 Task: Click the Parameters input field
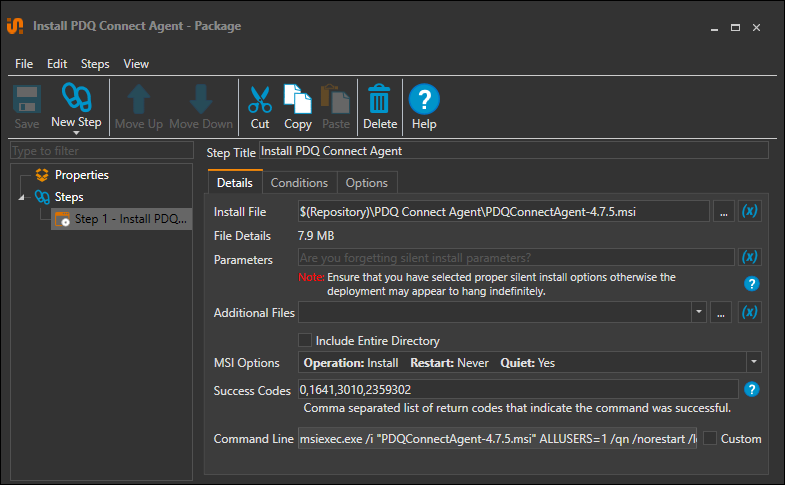[x=516, y=257]
